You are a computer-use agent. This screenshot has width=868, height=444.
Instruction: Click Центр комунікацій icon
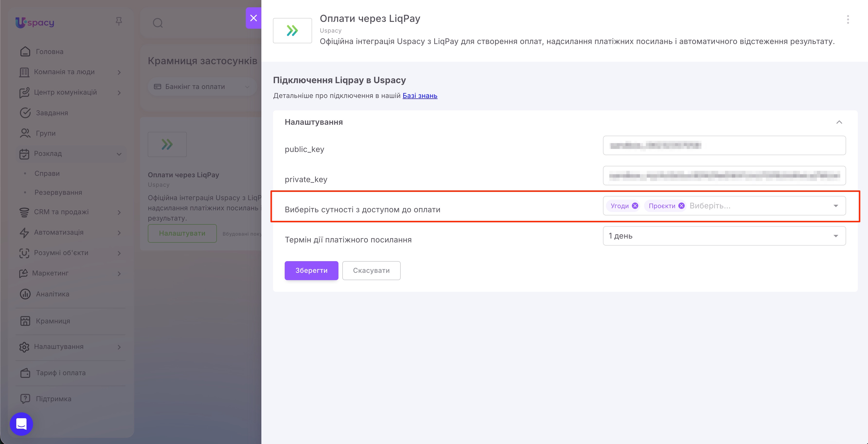click(x=24, y=93)
